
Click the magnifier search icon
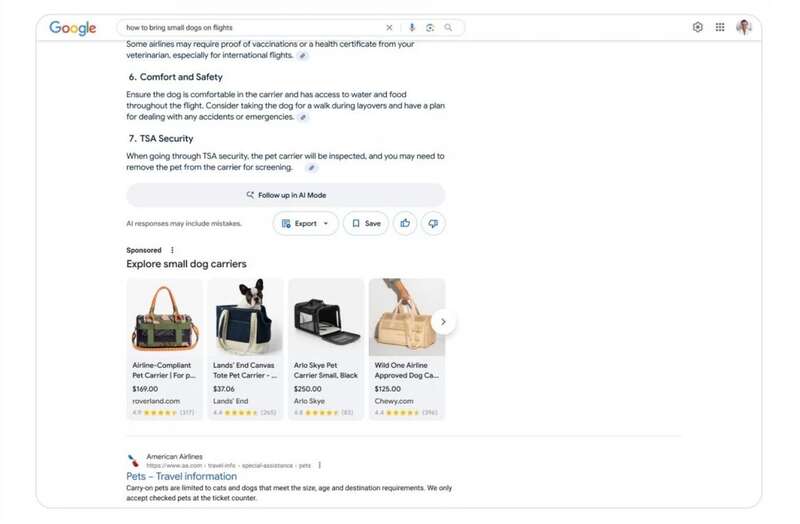coord(448,28)
